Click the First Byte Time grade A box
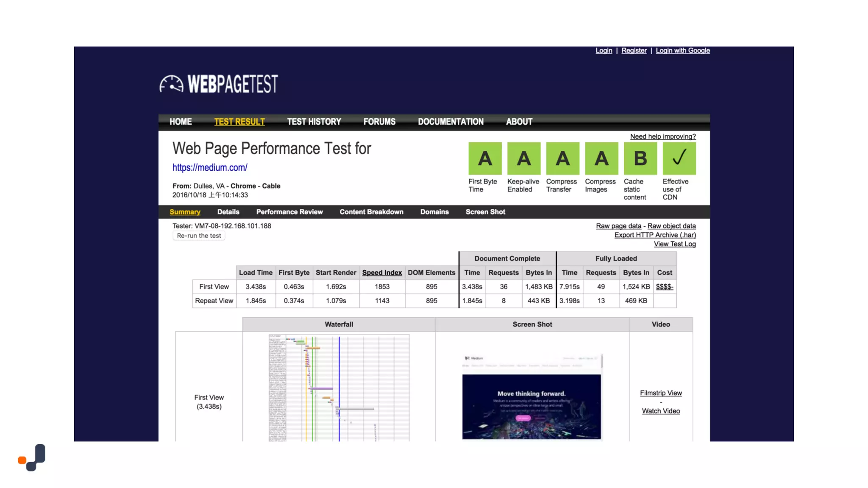 (485, 158)
